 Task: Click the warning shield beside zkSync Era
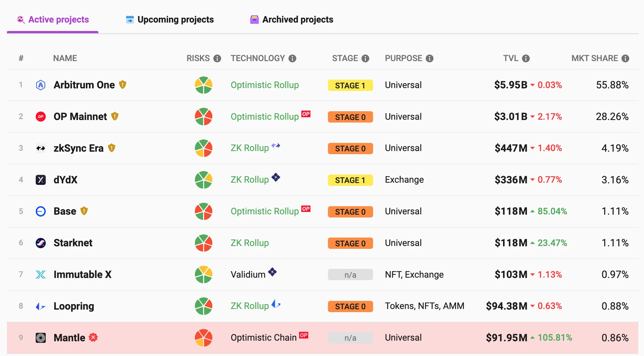pos(112,148)
